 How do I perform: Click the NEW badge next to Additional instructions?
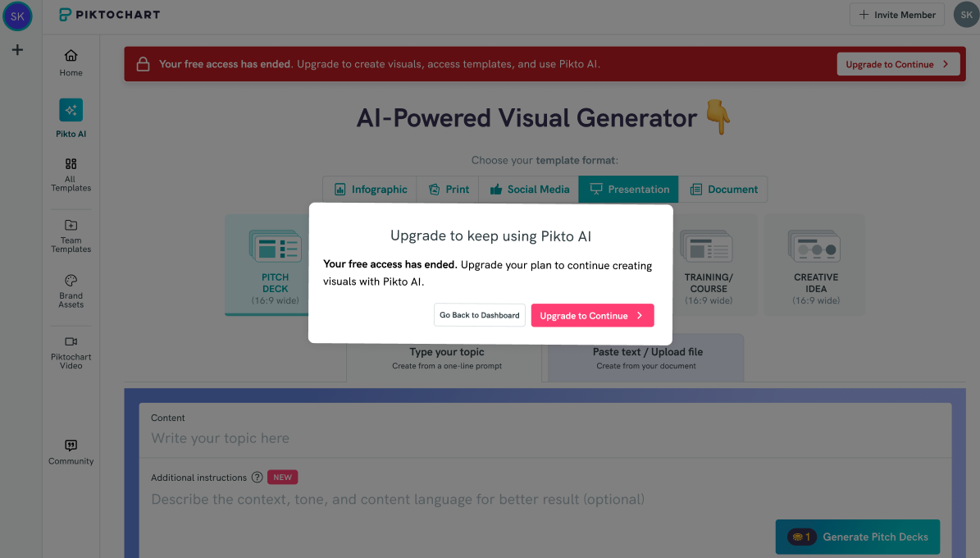(x=282, y=478)
